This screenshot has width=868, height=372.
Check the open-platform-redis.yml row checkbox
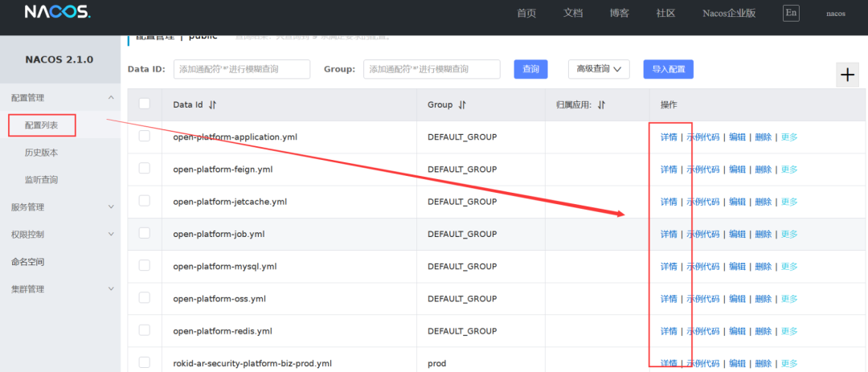pyautogui.click(x=145, y=330)
